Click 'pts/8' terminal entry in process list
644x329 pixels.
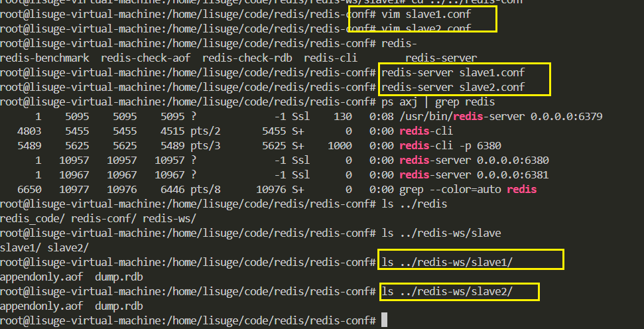[206, 190]
